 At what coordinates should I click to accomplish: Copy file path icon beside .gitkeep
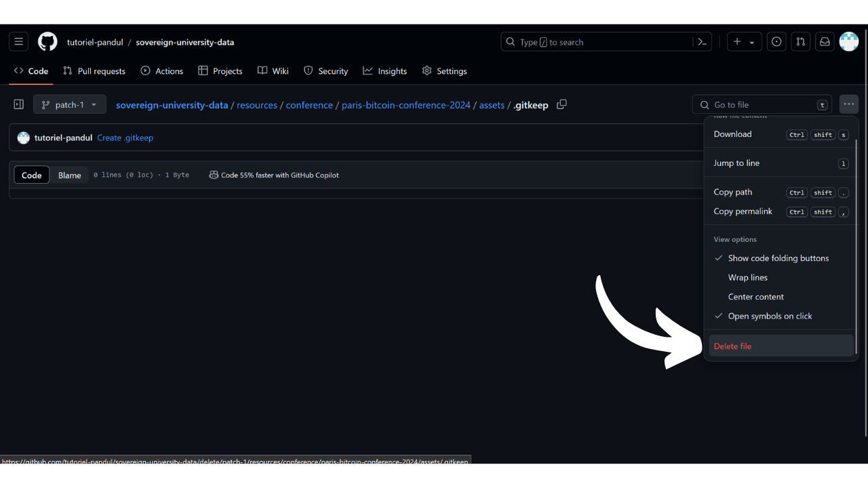pos(561,104)
